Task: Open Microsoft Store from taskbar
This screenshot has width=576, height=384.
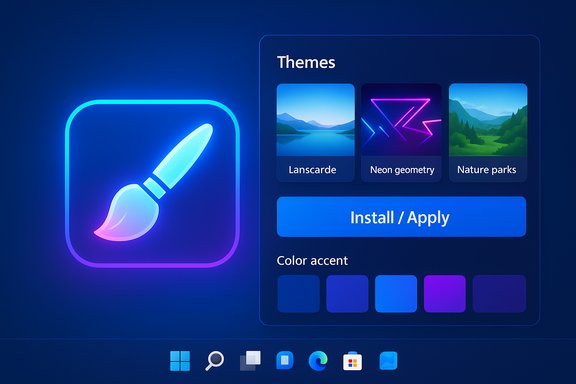Action: point(352,361)
